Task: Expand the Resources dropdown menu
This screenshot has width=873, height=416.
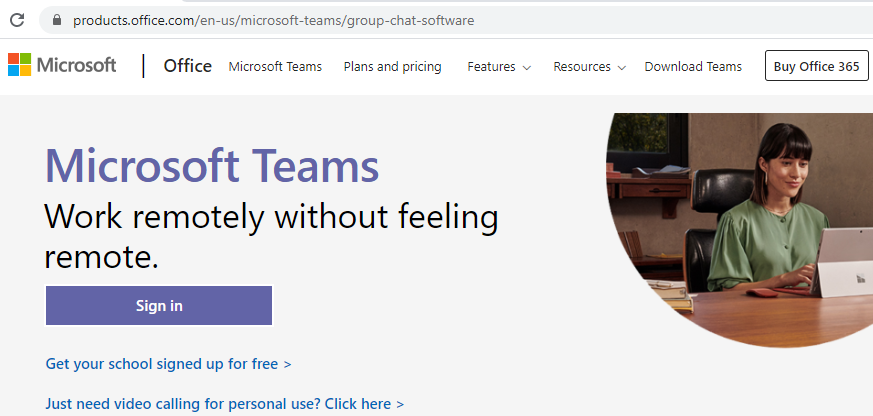Action: point(582,67)
